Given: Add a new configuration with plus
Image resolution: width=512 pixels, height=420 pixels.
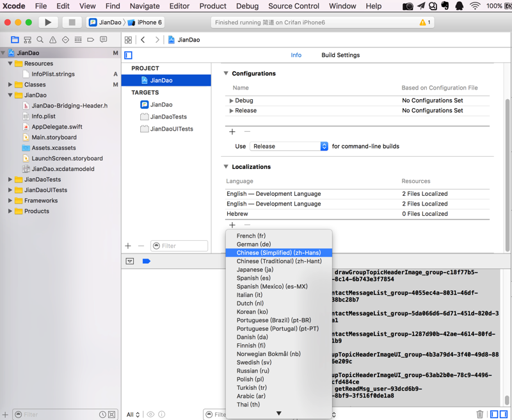Looking at the screenshot, I should click(x=232, y=132).
